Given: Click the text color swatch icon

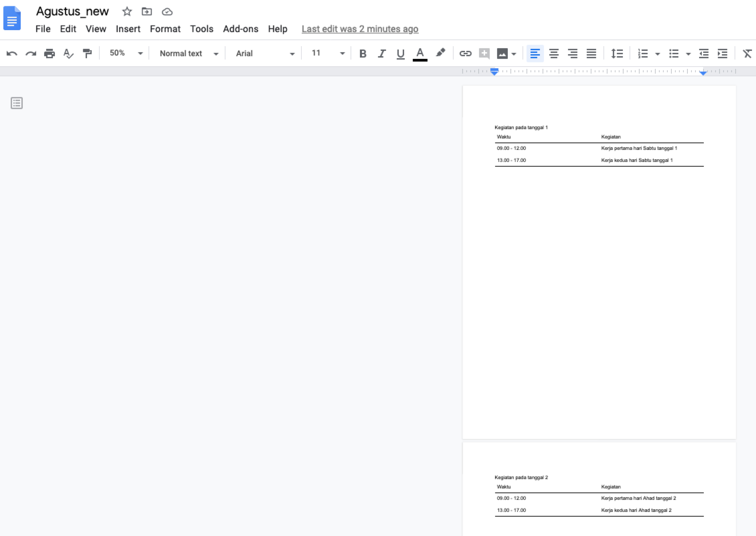Looking at the screenshot, I should tap(420, 54).
